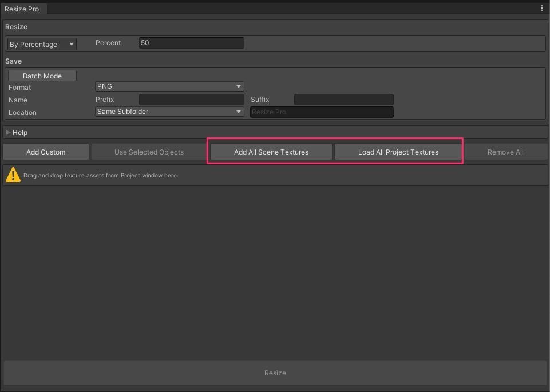This screenshot has height=392, width=550.
Task: Click the Save section heading
Action: 13,61
